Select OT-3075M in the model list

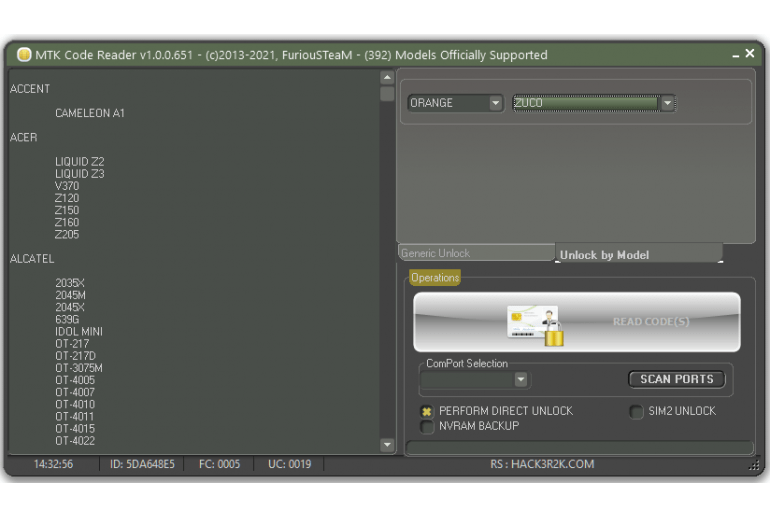click(x=79, y=368)
